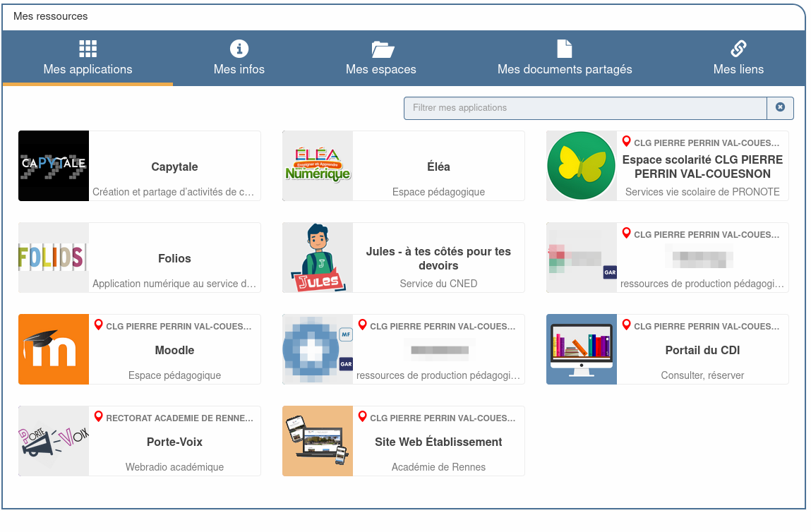Launch Moodle via its orange icon
Viewport: 811px width, 532px height.
pyautogui.click(x=54, y=349)
